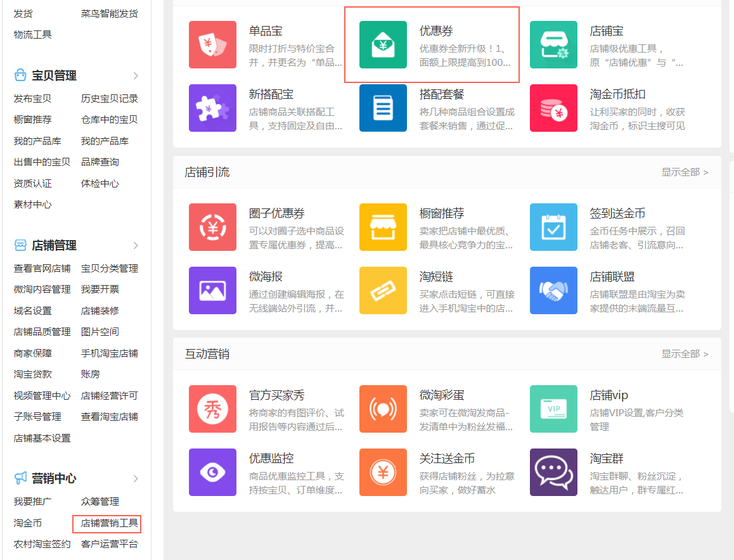Open the 优惠监控 eye icon

click(212, 473)
